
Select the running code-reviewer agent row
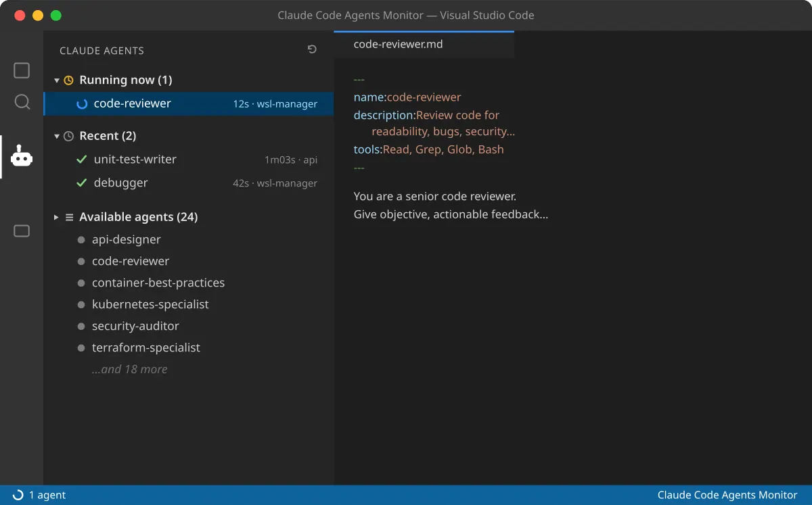[x=189, y=104]
